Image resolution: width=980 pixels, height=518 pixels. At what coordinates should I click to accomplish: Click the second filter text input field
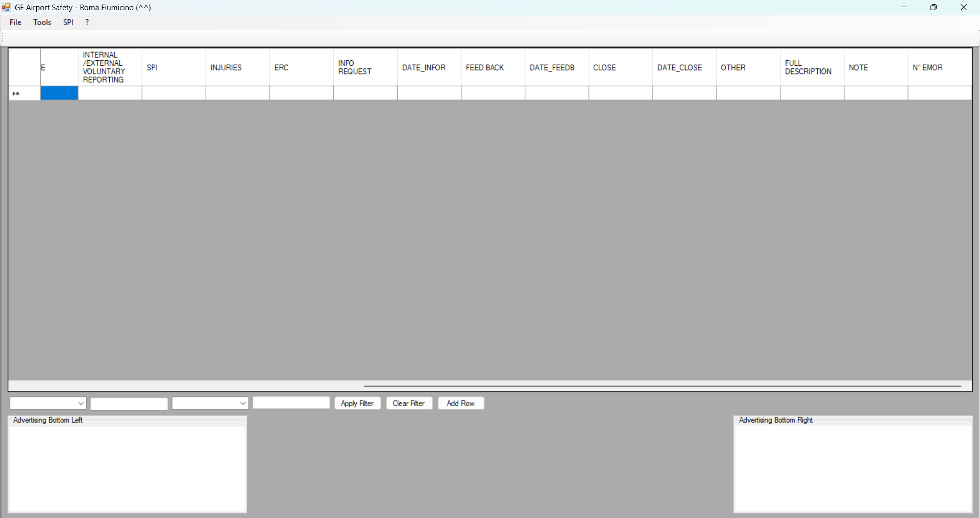(291, 403)
